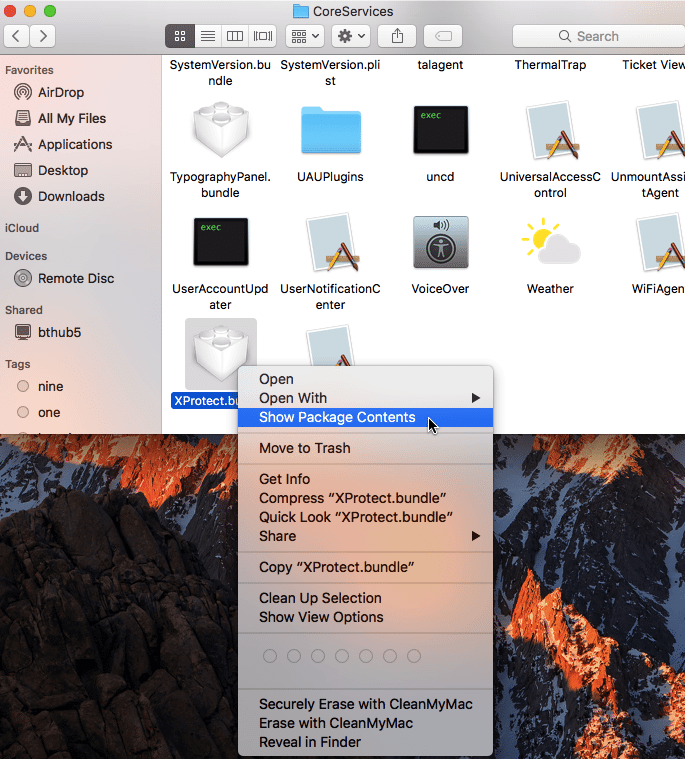Switch to icon view
The width and height of the screenshot is (685, 759).
(x=180, y=36)
